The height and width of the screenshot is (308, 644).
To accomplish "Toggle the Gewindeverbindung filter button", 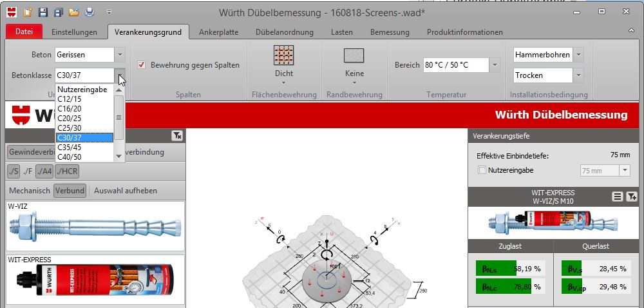I will 32,152.
